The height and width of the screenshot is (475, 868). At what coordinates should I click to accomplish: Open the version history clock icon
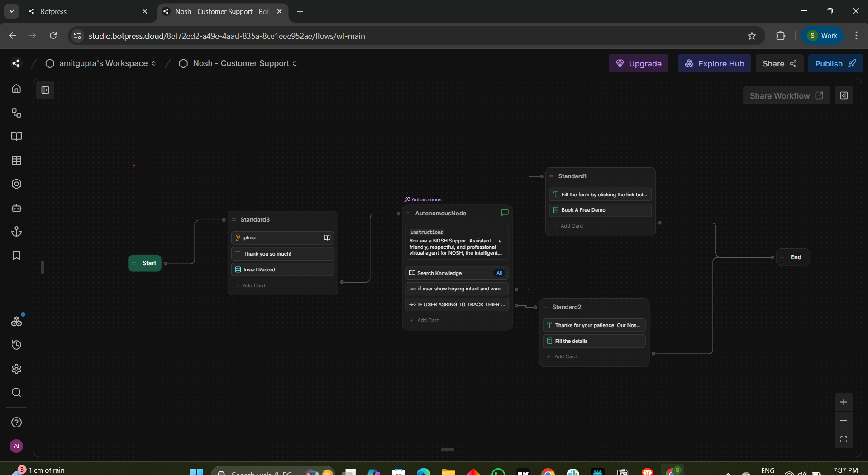[x=16, y=345]
